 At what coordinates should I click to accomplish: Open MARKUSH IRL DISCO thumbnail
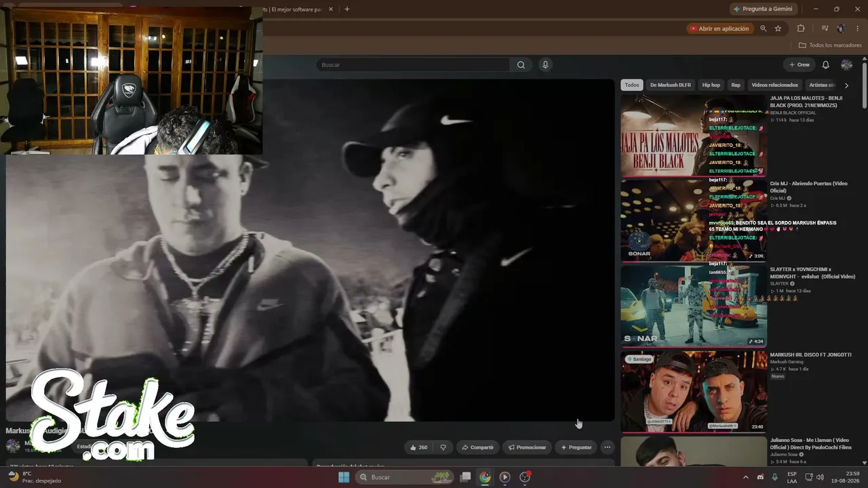pyautogui.click(x=694, y=392)
